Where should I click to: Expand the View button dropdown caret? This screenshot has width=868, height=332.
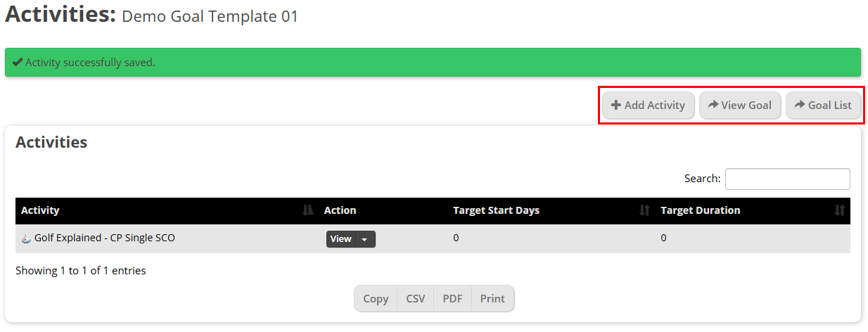[365, 239]
